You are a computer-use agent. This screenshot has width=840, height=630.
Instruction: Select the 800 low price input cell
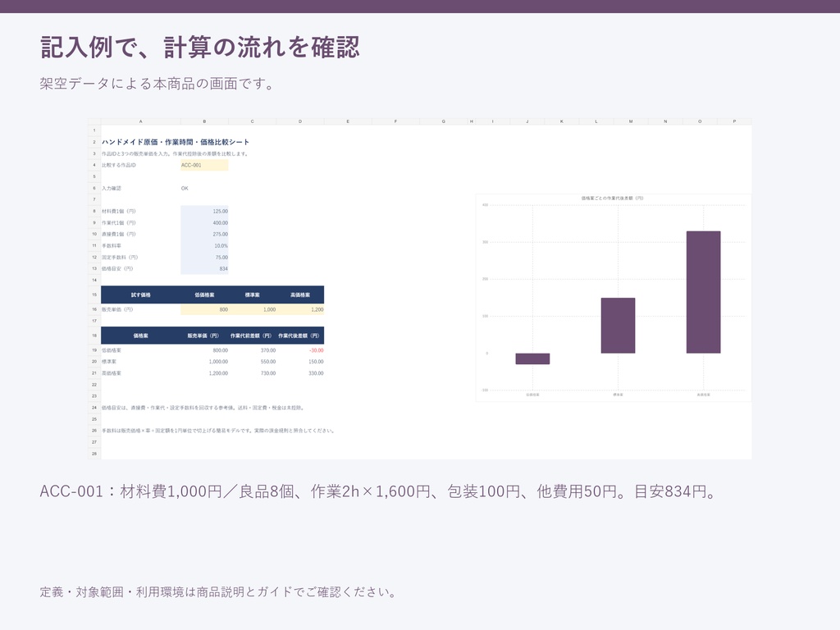(204, 309)
